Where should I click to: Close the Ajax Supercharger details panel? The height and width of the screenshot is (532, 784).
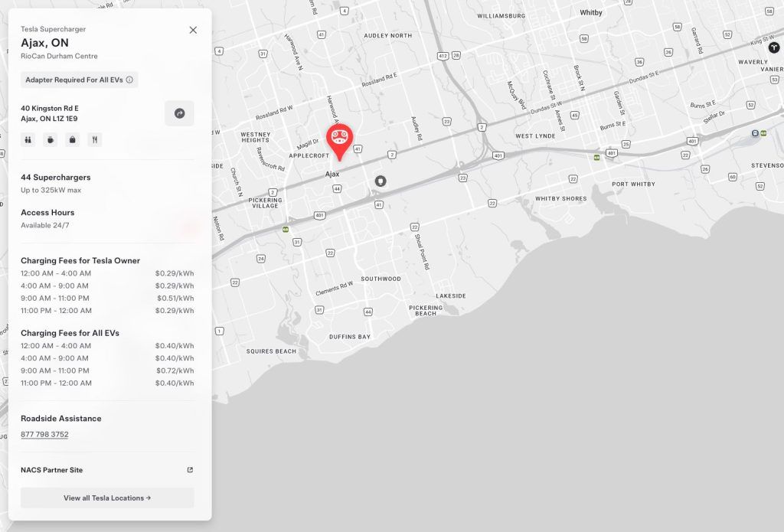193,30
